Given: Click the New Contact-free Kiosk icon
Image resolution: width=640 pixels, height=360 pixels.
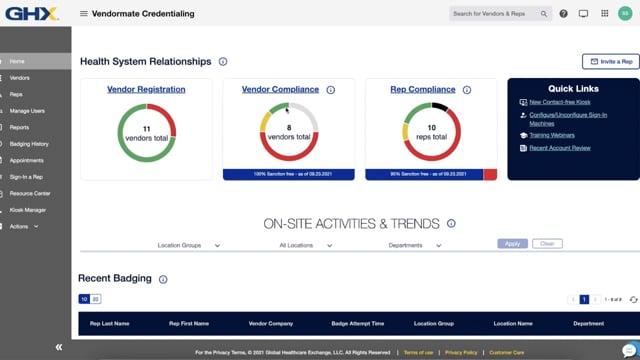Looking at the screenshot, I should point(523,102).
